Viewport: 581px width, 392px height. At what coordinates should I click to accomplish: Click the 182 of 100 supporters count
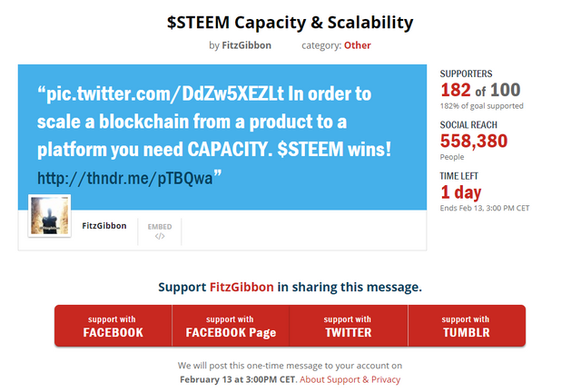[480, 90]
